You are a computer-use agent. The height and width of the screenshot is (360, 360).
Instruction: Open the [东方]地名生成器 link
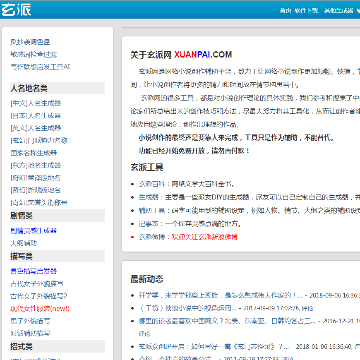[36, 165]
